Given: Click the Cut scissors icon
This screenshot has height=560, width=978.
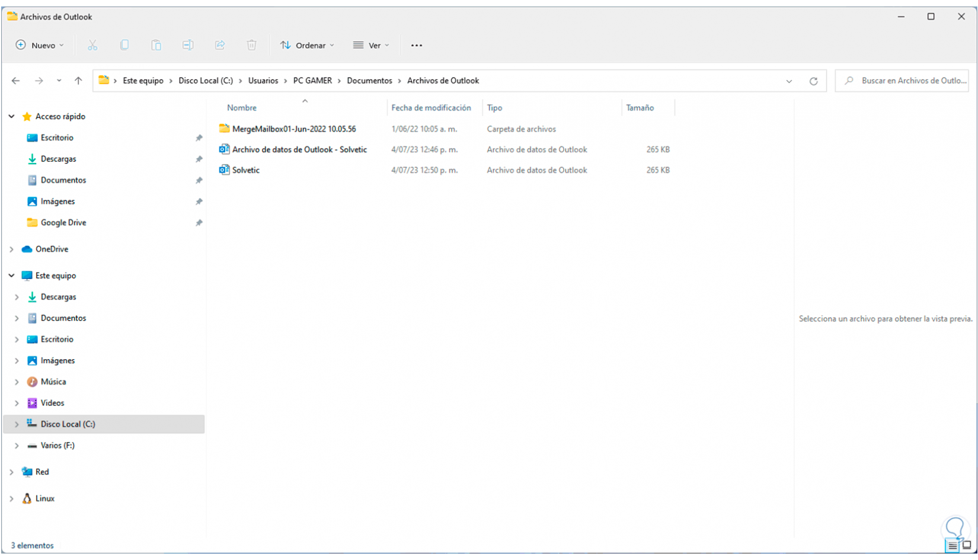Looking at the screenshot, I should pyautogui.click(x=92, y=45).
